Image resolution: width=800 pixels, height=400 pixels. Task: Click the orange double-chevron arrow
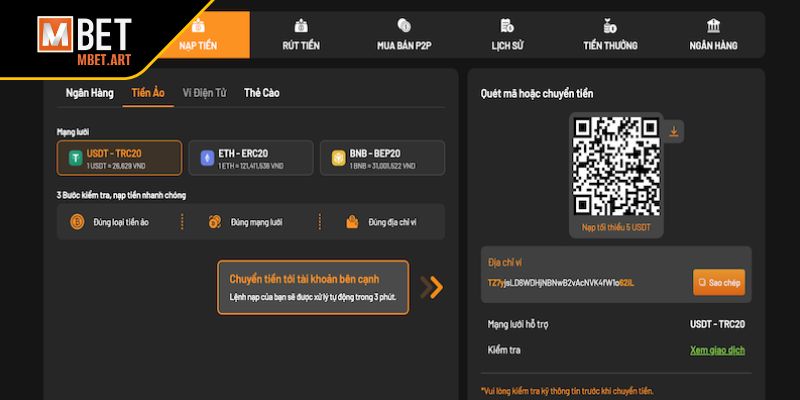[x=431, y=288]
